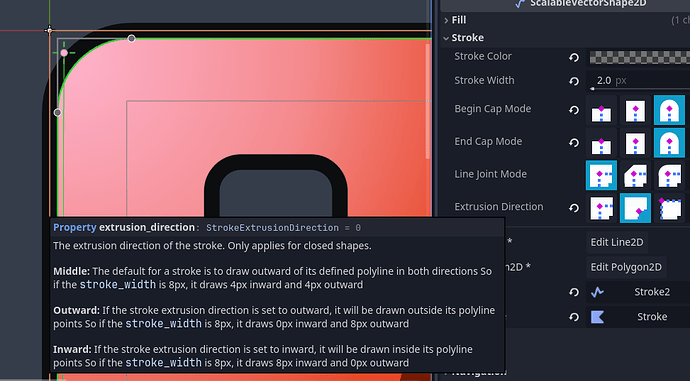This screenshot has height=381, width=690.
Task: Set End Cap Mode to no cap
Action: [x=601, y=143]
